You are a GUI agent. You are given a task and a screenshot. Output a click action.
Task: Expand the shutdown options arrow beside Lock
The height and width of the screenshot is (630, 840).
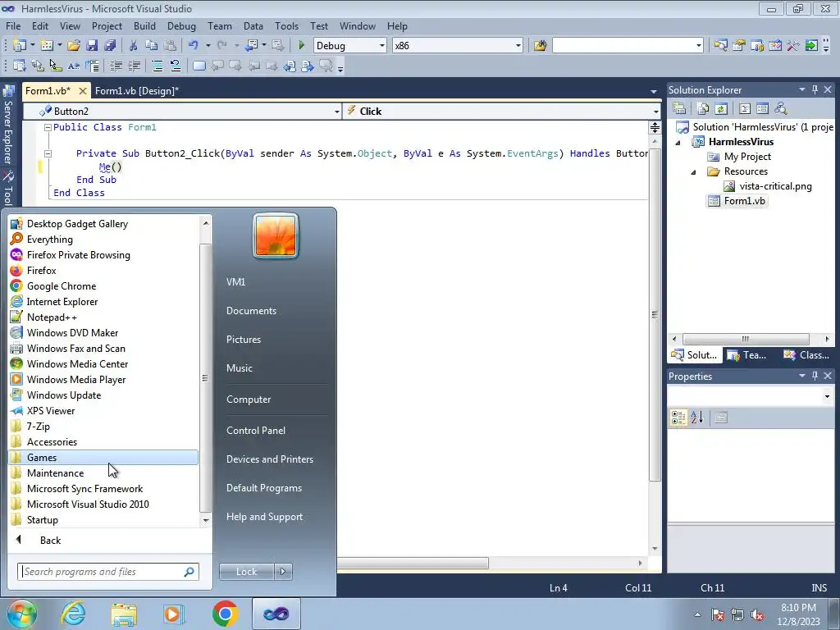(x=283, y=572)
